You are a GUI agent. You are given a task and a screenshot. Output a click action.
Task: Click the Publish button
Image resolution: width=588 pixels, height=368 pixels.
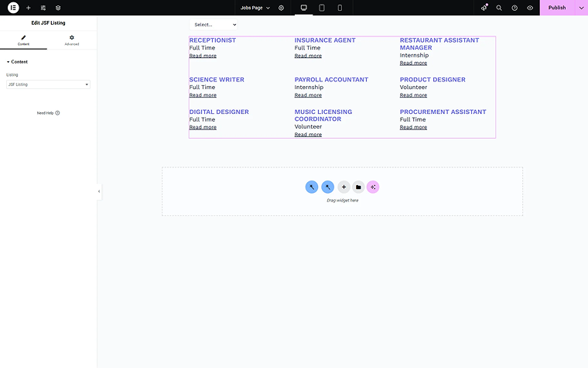click(x=557, y=8)
